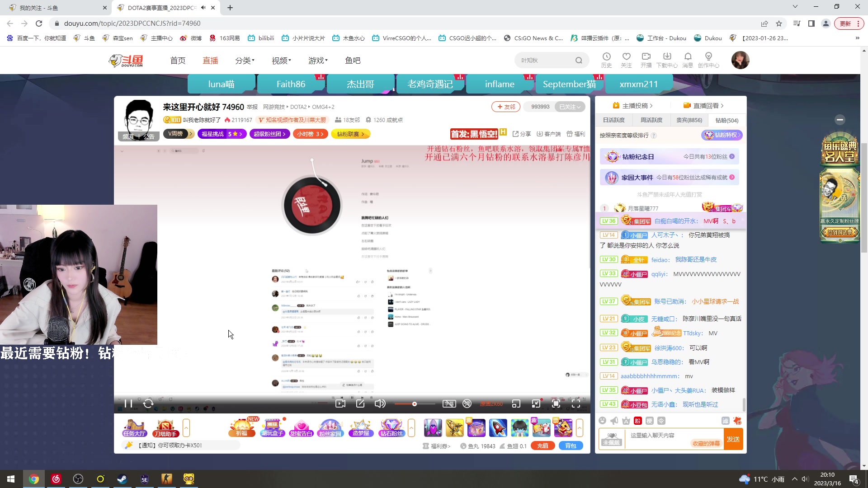This screenshot has height=488, width=868.
Task: Click the megaphone broadcast icon
Action: (x=614, y=421)
